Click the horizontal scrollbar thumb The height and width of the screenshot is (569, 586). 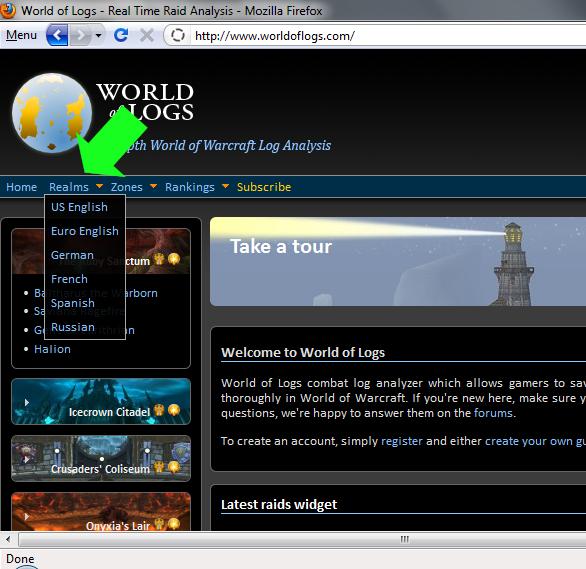coord(302,539)
